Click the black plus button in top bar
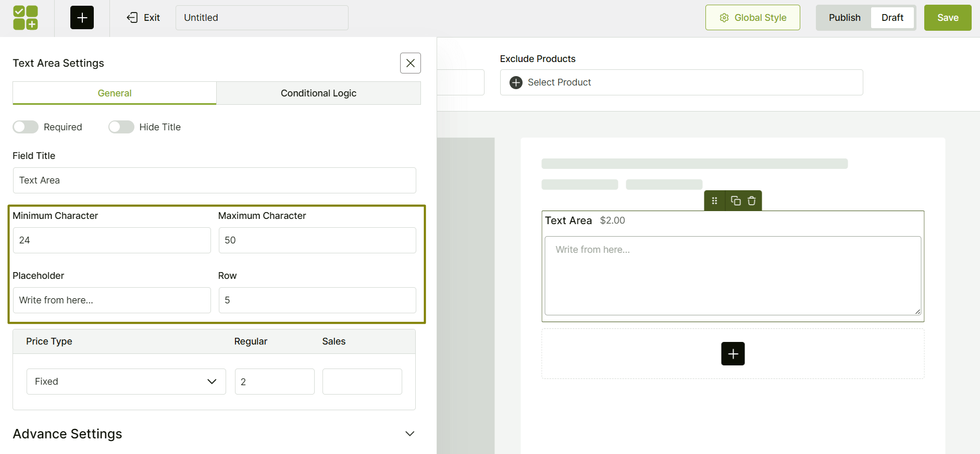The width and height of the screenshot is (980, 454). click(82, 18)
